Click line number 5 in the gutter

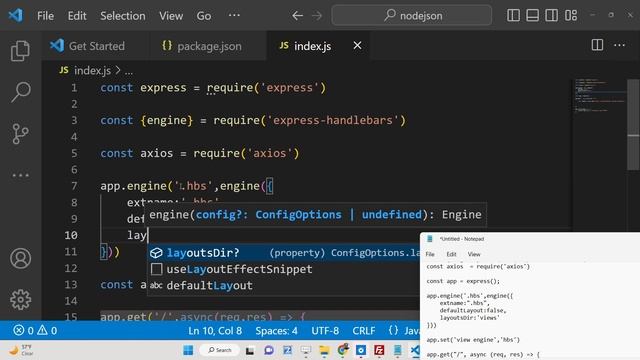coord(74,153)
